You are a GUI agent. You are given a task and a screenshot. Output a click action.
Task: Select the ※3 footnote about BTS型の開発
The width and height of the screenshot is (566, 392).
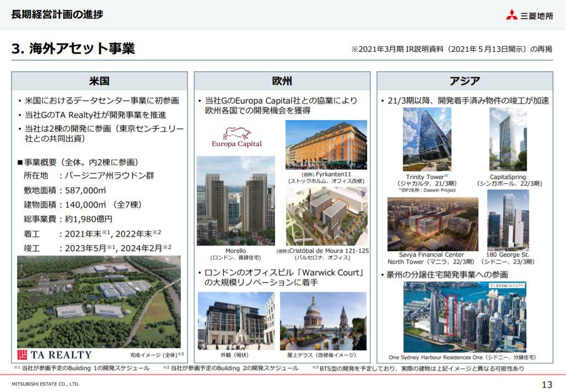point(418,368)
